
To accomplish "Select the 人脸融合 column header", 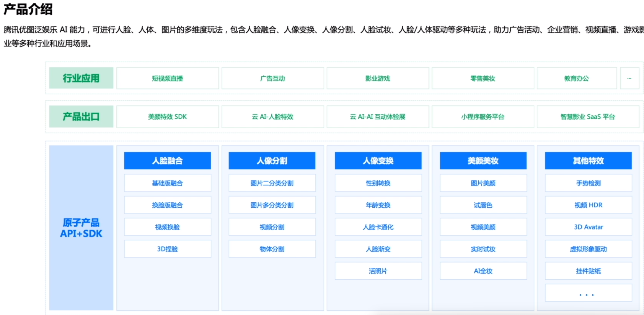I will pos(168,161).
